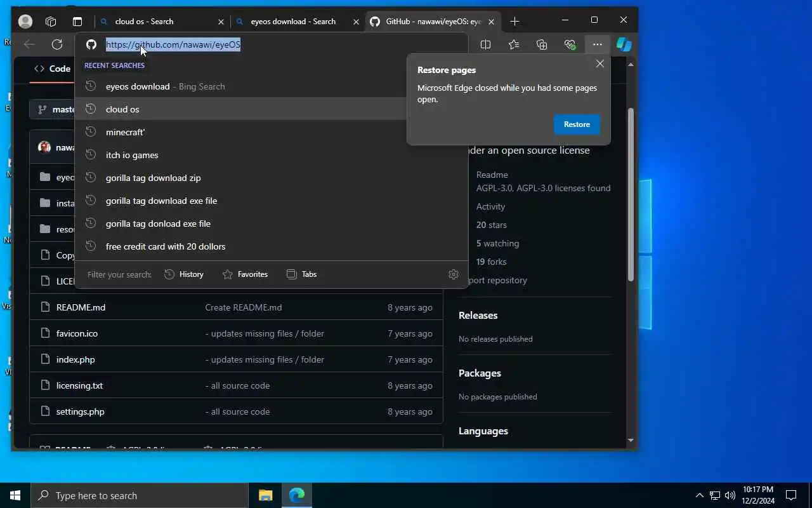This screenshot has height=508, width=812.
Task: Switch to the 'cloud os - Search' tab
Action: pyautogui.click(x=144, y=22)
